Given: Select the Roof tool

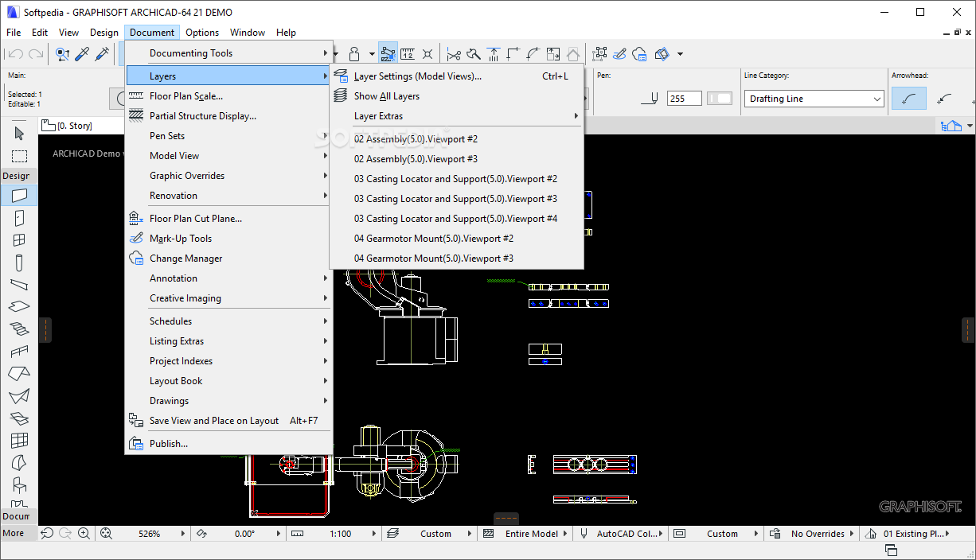Looking at the screenshot, I should click(x=19, y=373).
